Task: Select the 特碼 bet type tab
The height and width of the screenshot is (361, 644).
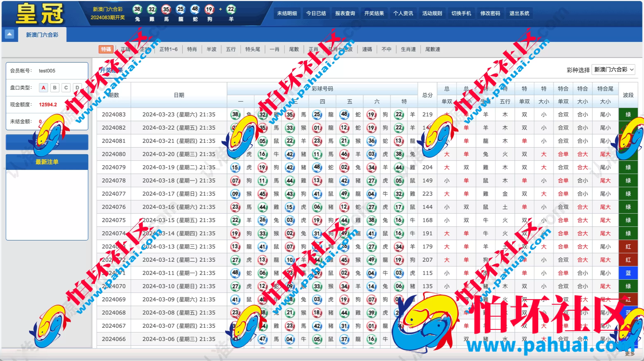Action: (106, 49)
